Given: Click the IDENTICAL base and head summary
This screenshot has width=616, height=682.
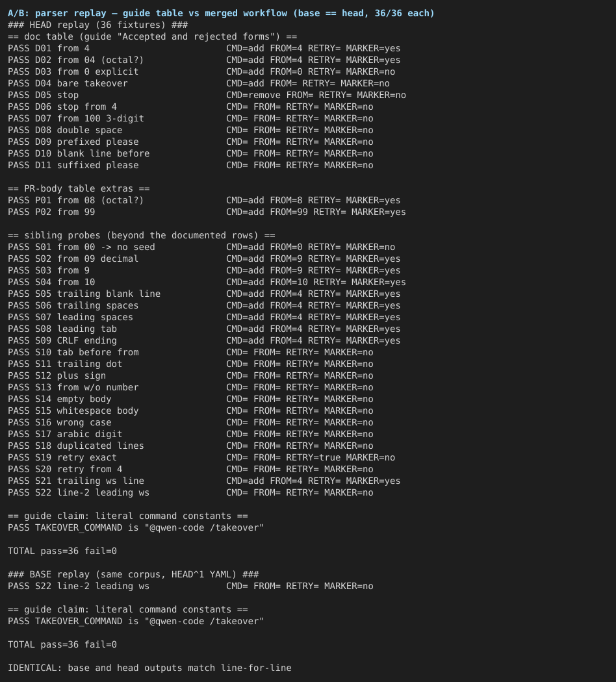Looking at the screenshot, I should pos(149,668).
